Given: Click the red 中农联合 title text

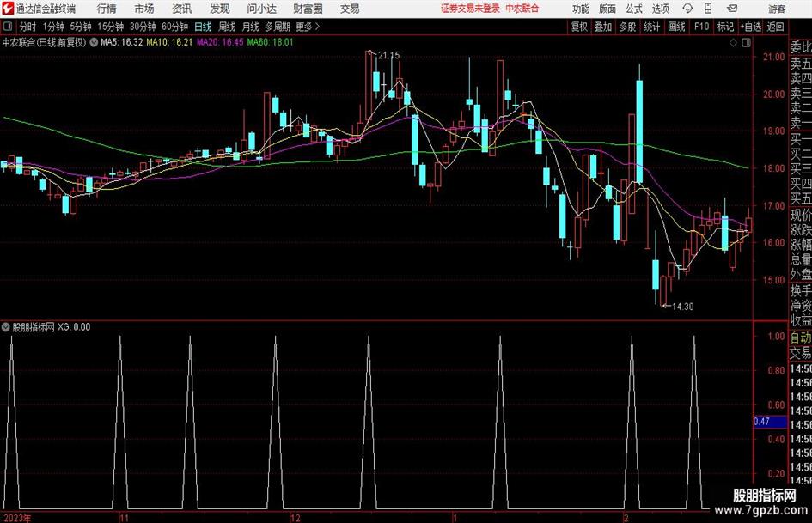Looking at the screenshot, I should [x=522, y=9].
